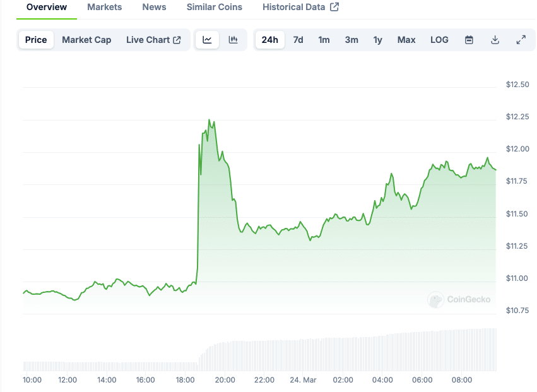Toggle LOG scale on the chart
The width and height of the screenshot is (537, 392).
(439, 40)
